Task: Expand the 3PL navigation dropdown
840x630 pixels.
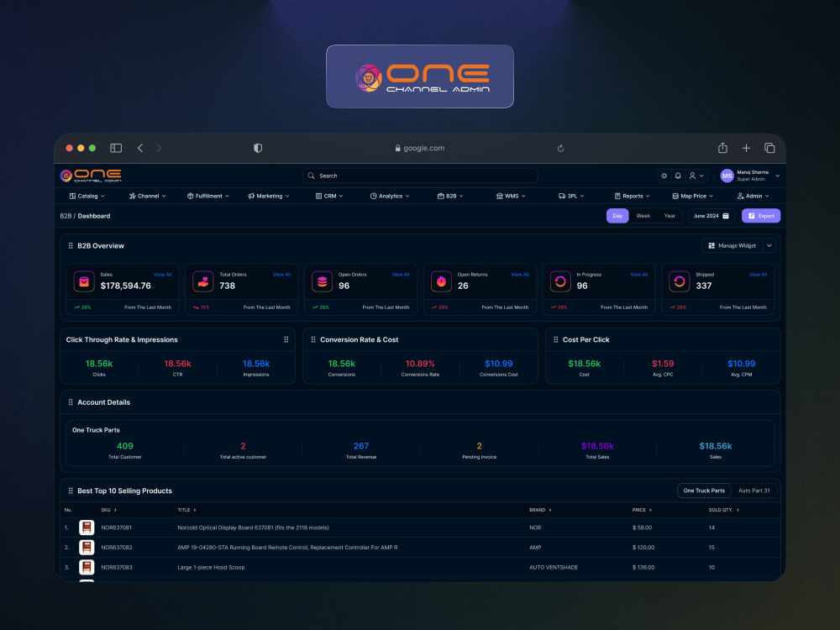Action: pos(571,196)
